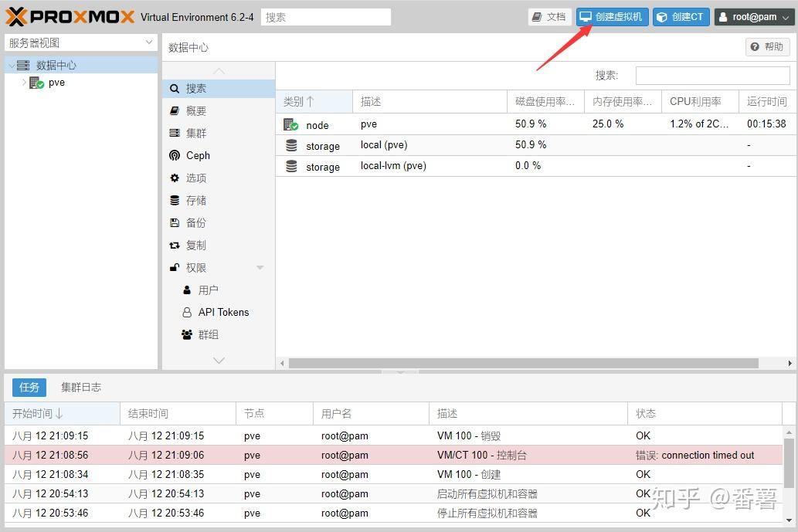
Task: Select the 任务 tab
Action: click(x=29, y=388)
